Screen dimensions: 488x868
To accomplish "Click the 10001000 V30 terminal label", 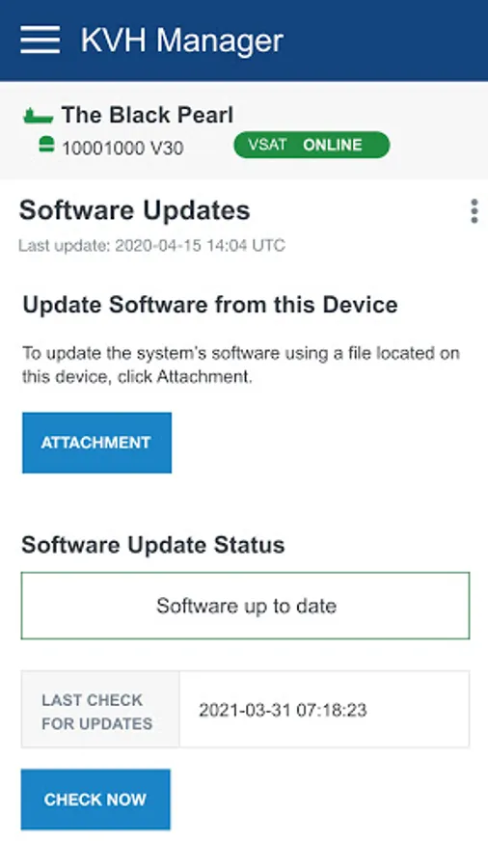I will coord(122,149).
